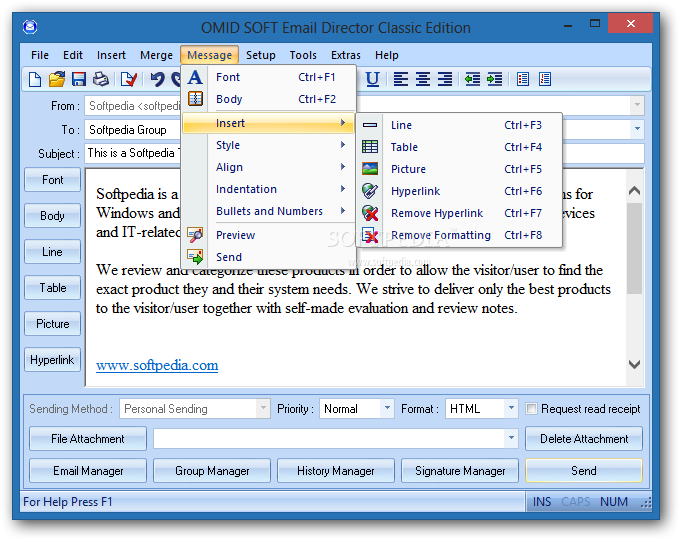The width and height of the screenshot is (680, 540).
Task: Open the Help menu
Action: pos(387,55)
